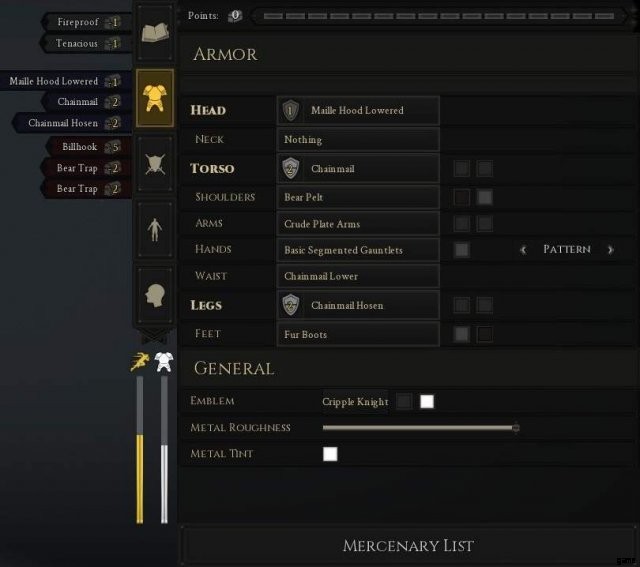Open the body figure customization tab icon
This screenshot has width=640, height=567.
[155, 230]
